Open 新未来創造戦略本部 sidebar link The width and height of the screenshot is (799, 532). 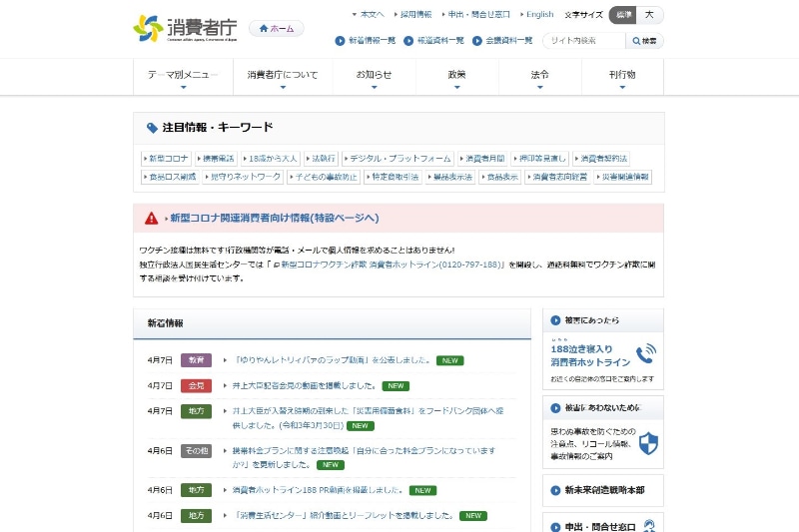(x=603, y=491)
